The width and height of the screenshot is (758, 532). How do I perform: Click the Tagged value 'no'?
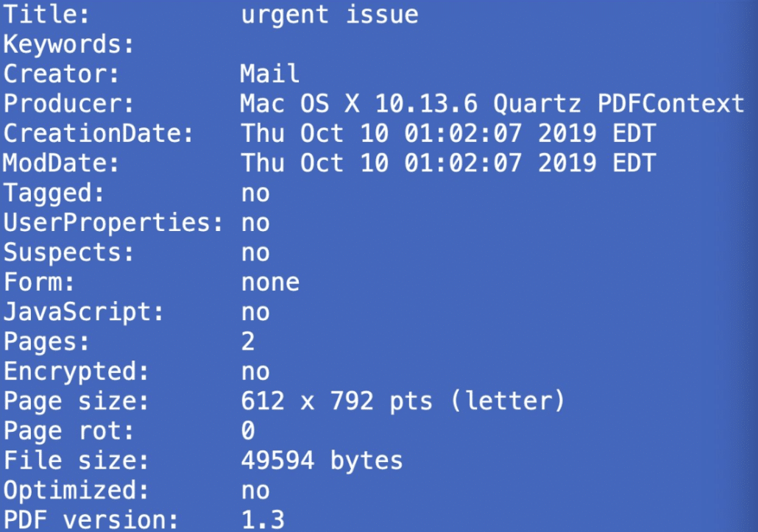(x=255, y=194)
